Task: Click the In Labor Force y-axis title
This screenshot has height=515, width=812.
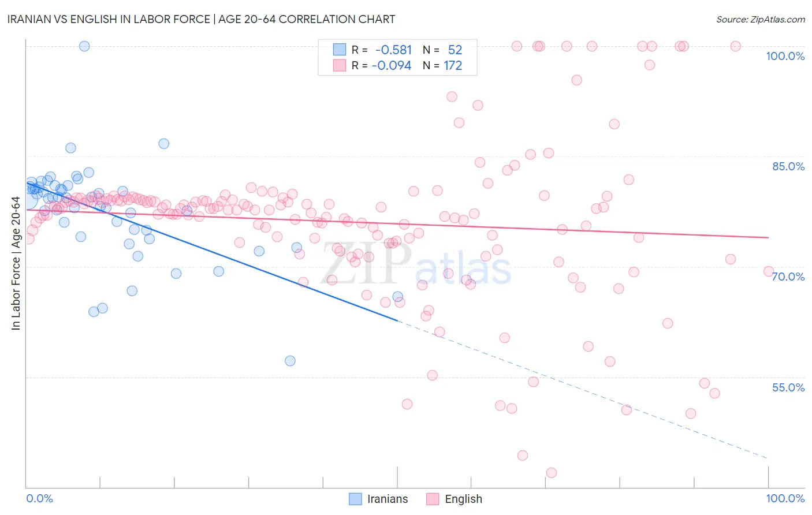Action: coord(16,264)
